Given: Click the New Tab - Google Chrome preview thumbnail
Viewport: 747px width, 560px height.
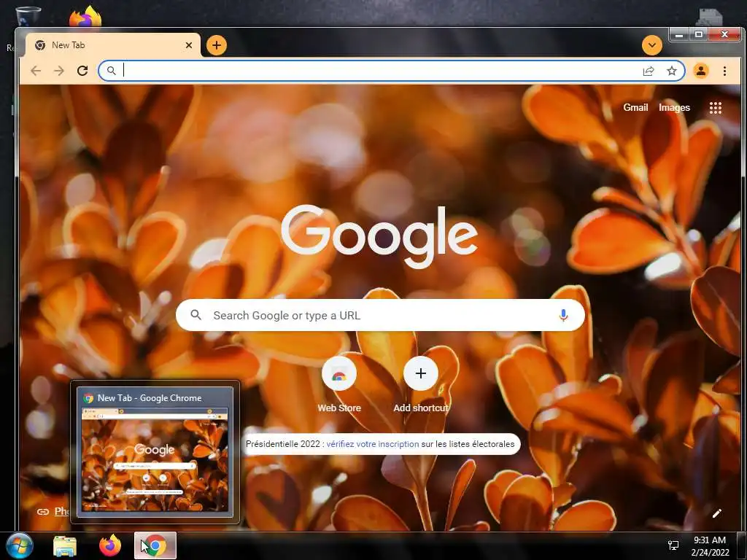Looking at the screenshot, I should click(x=155, y=452).
